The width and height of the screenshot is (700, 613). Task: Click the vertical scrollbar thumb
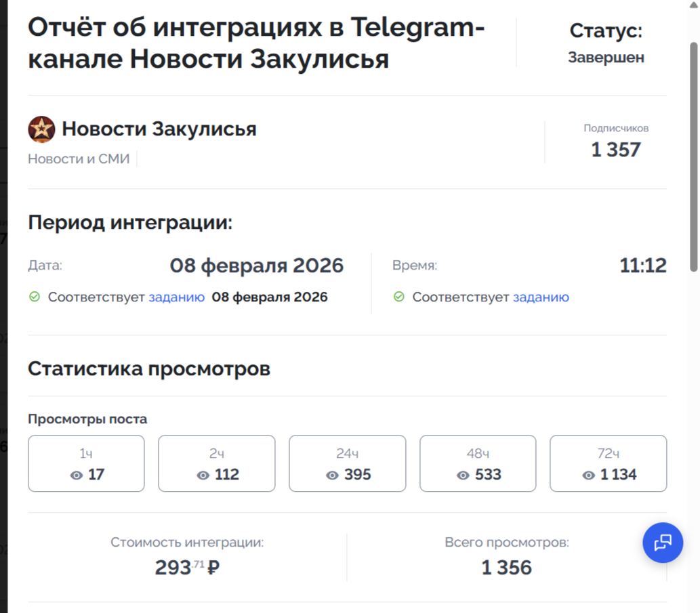coord(693,156)
